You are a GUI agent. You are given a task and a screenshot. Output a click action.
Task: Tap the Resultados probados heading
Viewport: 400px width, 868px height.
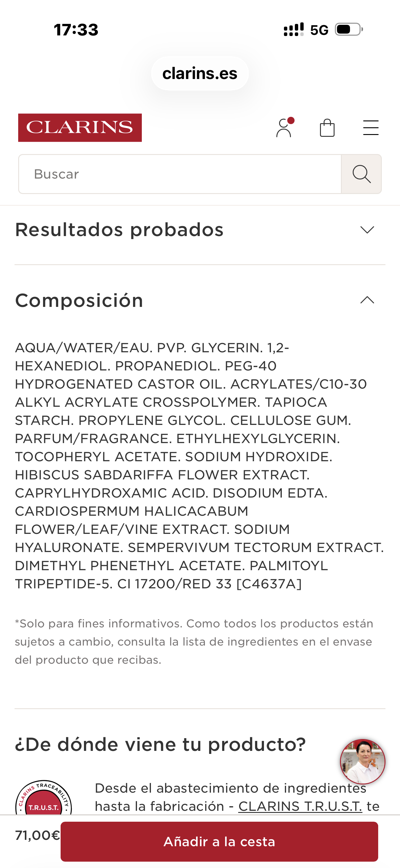(x=119, y=230)
